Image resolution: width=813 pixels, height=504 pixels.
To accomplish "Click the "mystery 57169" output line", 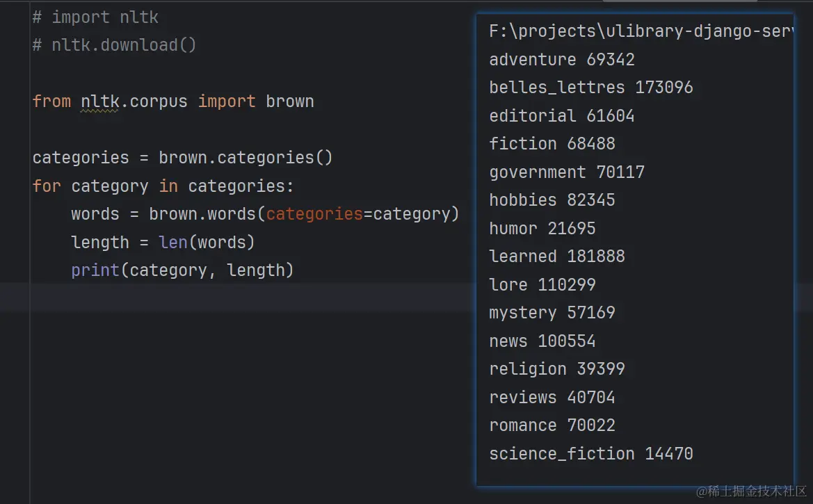I will 552,313.
